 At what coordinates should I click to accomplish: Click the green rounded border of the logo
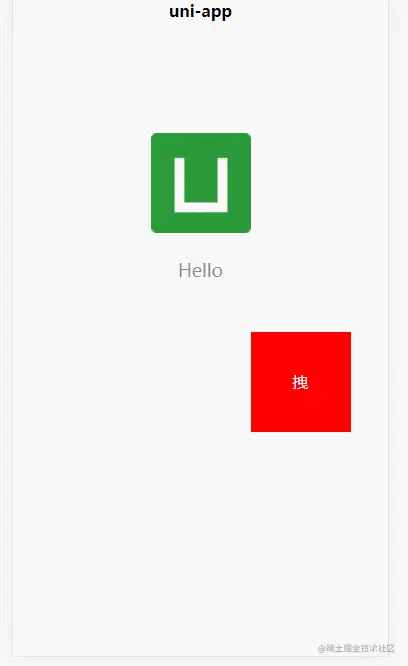point(201,140)
